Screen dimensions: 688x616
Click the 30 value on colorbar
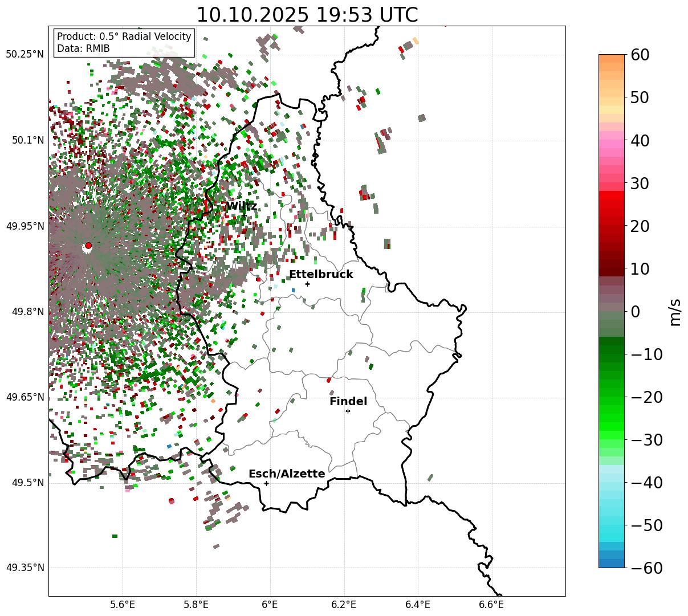pyautogui.click(x=641, y=183)
